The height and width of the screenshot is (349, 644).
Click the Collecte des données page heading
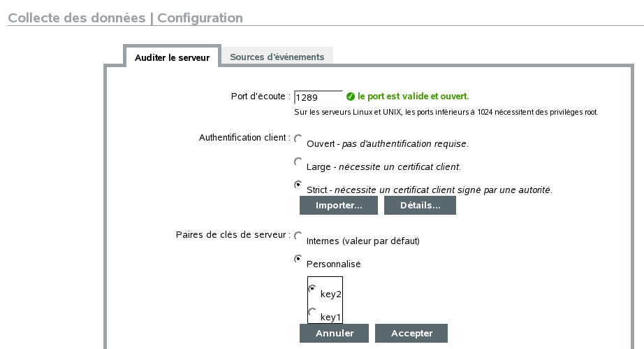tap(125, 18)
